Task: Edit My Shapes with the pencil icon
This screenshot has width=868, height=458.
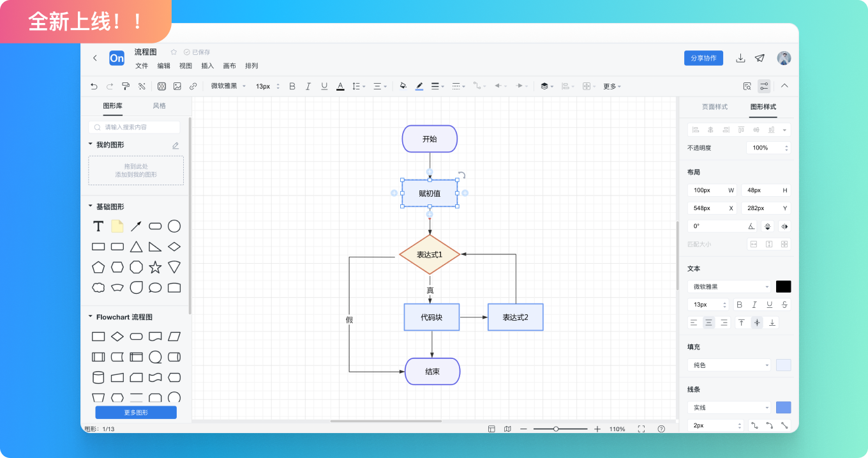Action: pyautogui.click(x=176, y=146)
